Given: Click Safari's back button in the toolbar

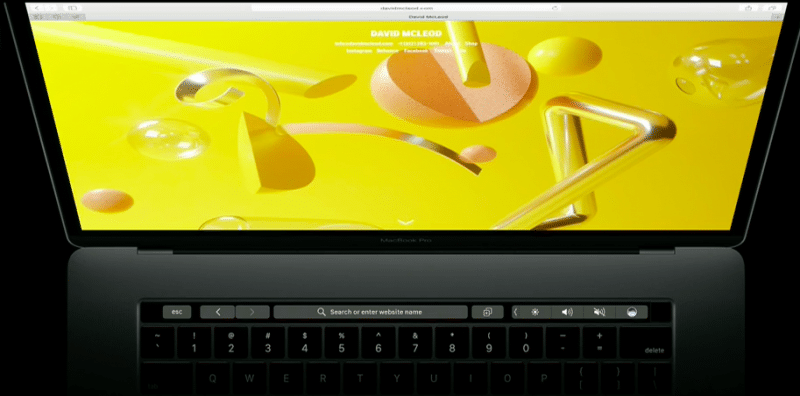Looking at the screenshot, I should [x=38, y=8].
